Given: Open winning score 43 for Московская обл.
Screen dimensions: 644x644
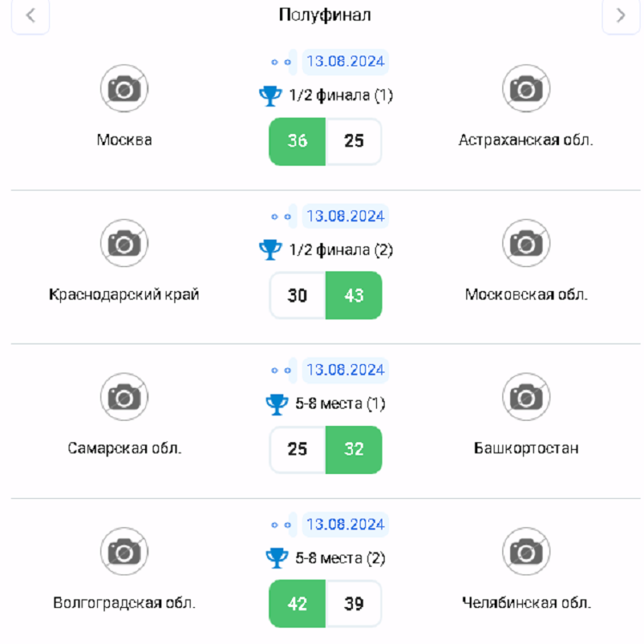Looking at the screenshot, I should pyautogui.click(x=354, y=295).
